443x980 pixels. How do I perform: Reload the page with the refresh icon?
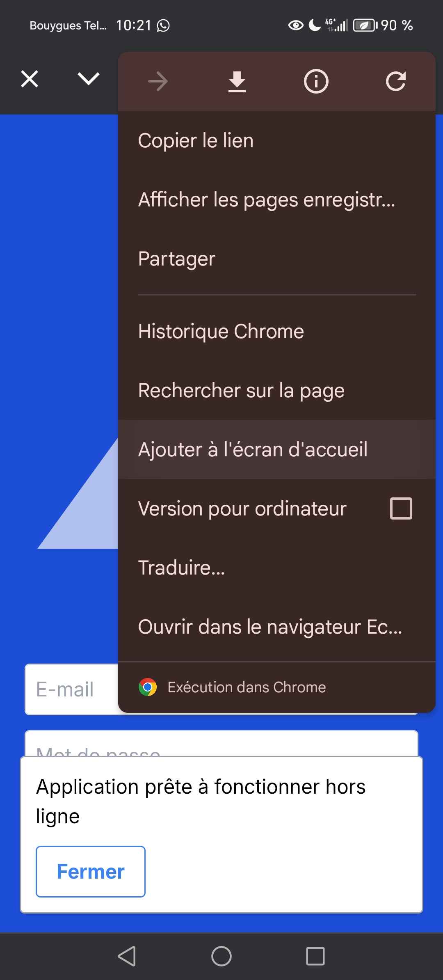[x=395, y=81]
